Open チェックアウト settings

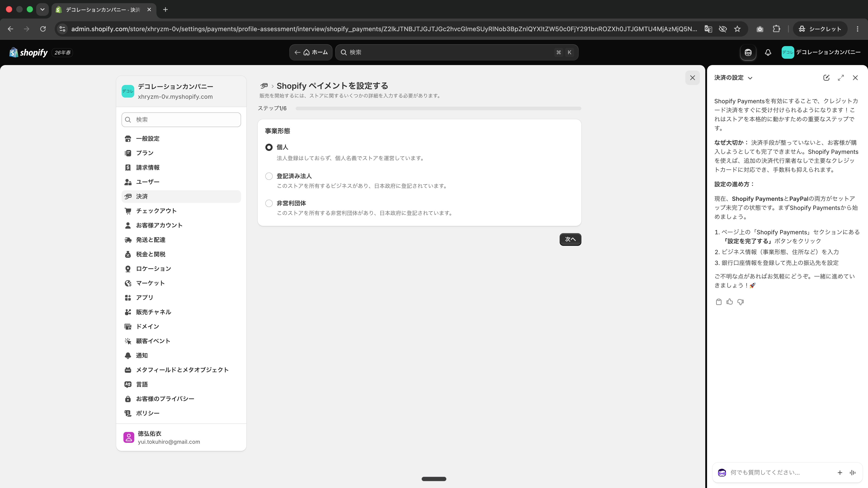pyautogui.click(x=181, y=211)
